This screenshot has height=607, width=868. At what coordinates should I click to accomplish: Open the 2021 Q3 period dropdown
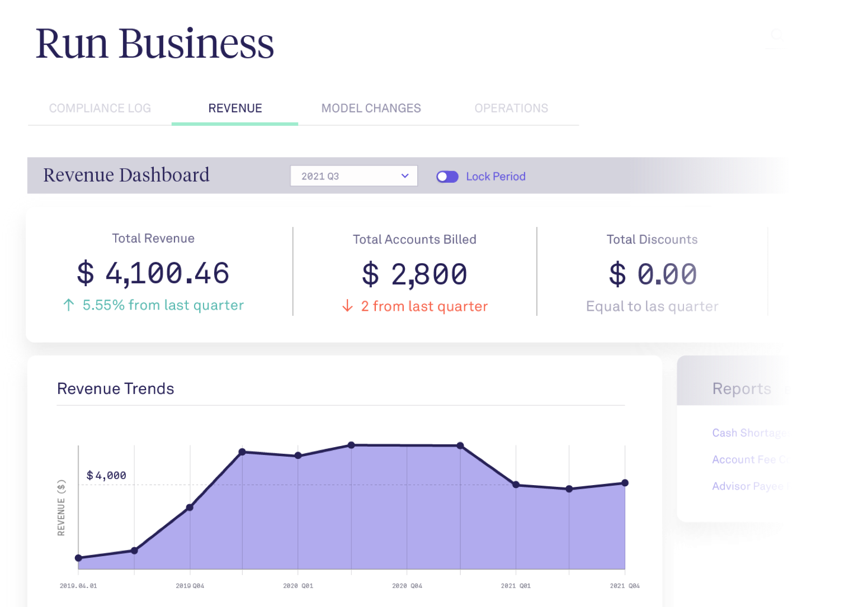[353, 176]
